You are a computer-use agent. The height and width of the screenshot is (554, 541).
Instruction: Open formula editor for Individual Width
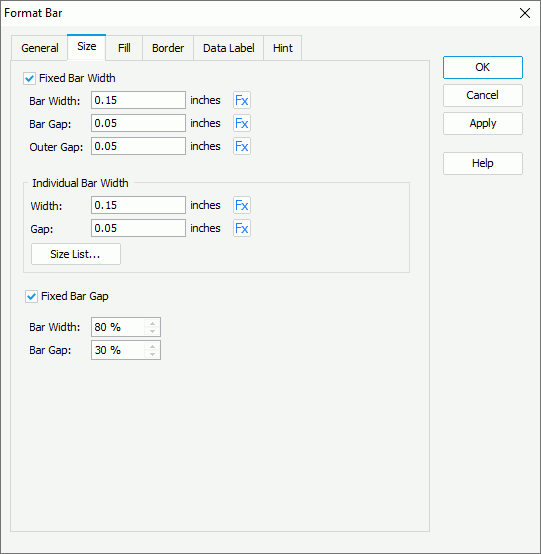[x=242, y=205]
